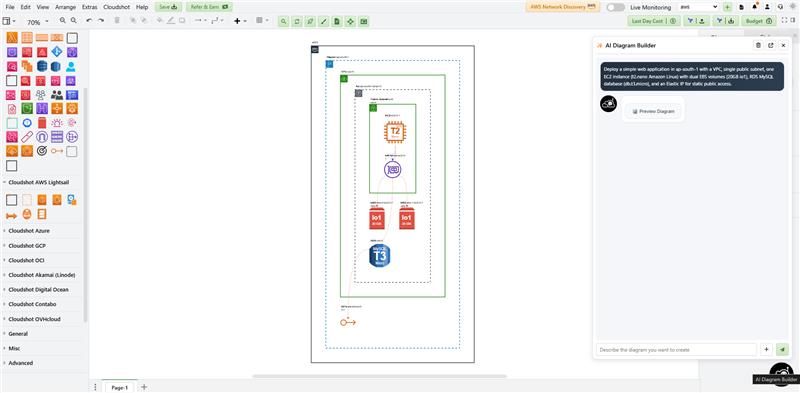Click the Save button
Screen dimensions: 800x393
point(168,7)
